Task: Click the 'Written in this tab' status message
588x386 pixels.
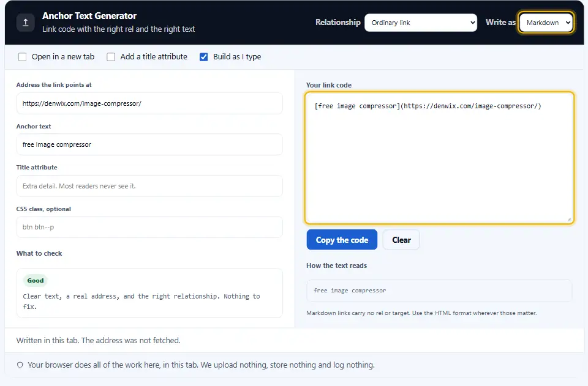Action: click(x=98, y=340)
